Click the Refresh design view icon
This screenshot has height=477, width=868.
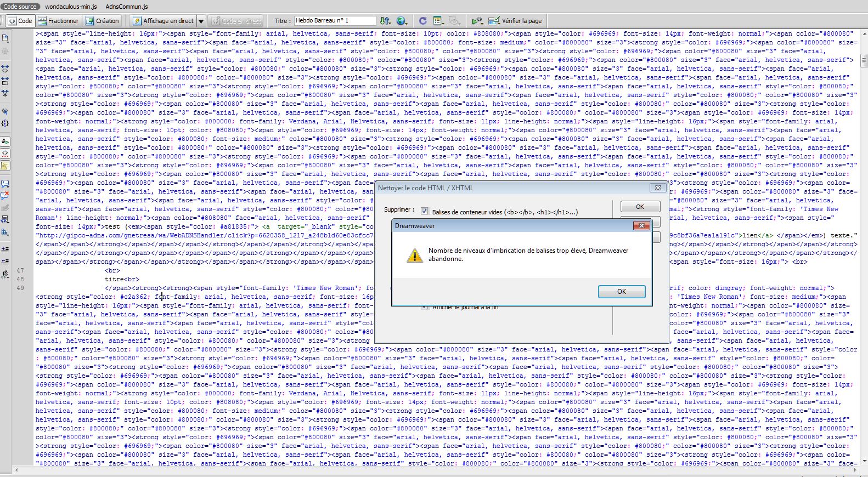[x=422, y=21]
